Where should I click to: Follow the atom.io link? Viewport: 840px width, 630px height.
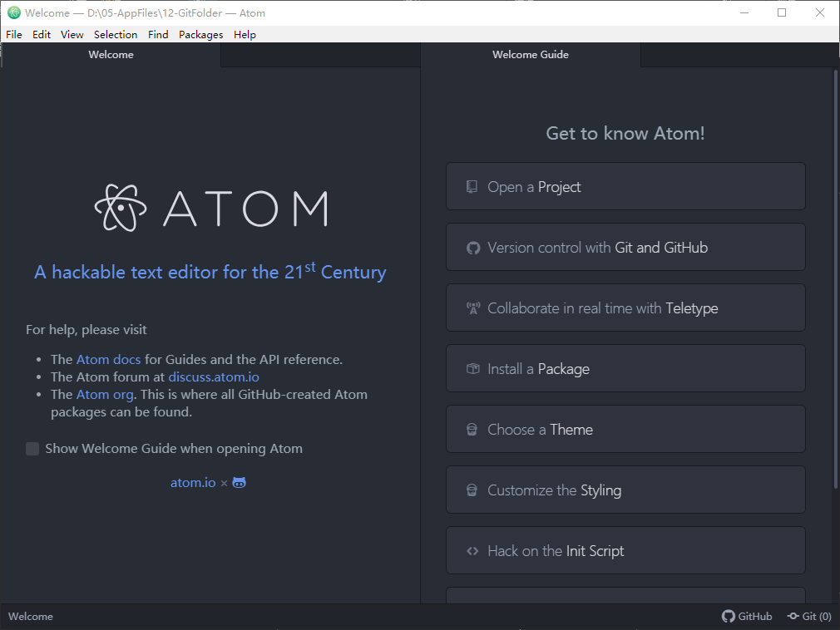pos(193,483)
